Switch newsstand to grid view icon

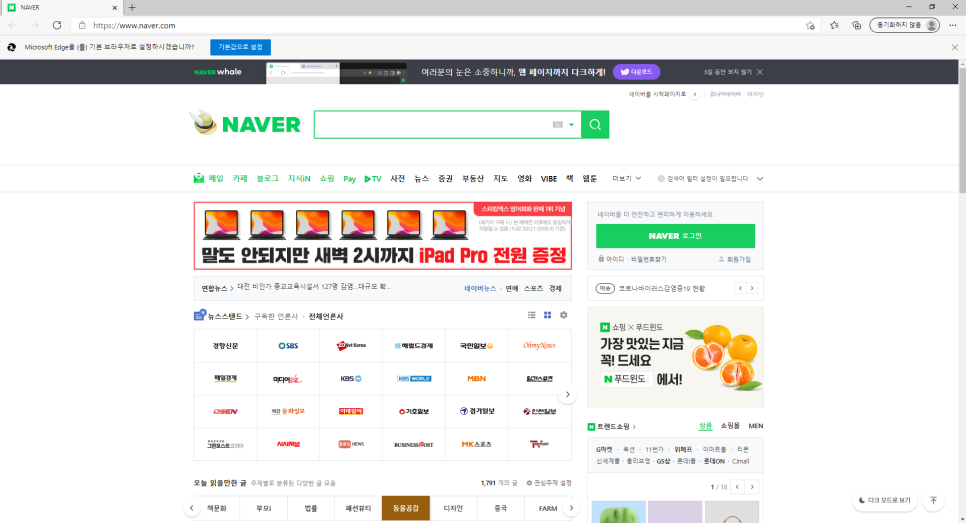(x=547, y=315)
